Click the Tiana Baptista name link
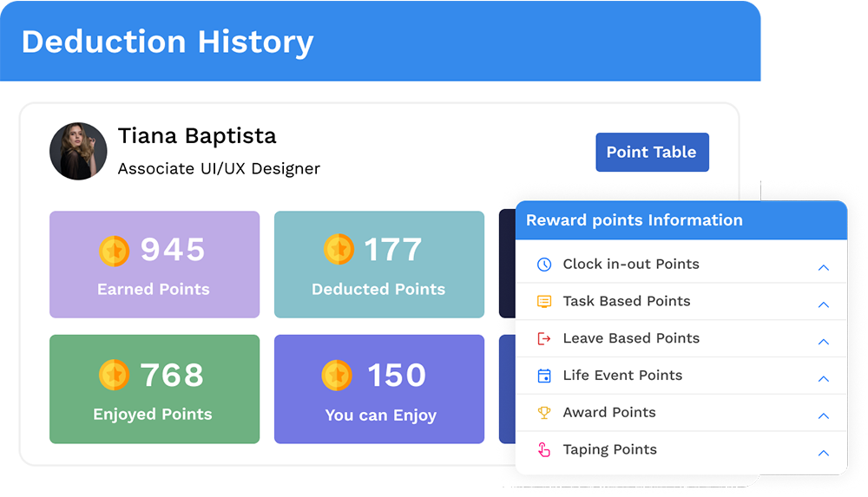 click(197, 136)
